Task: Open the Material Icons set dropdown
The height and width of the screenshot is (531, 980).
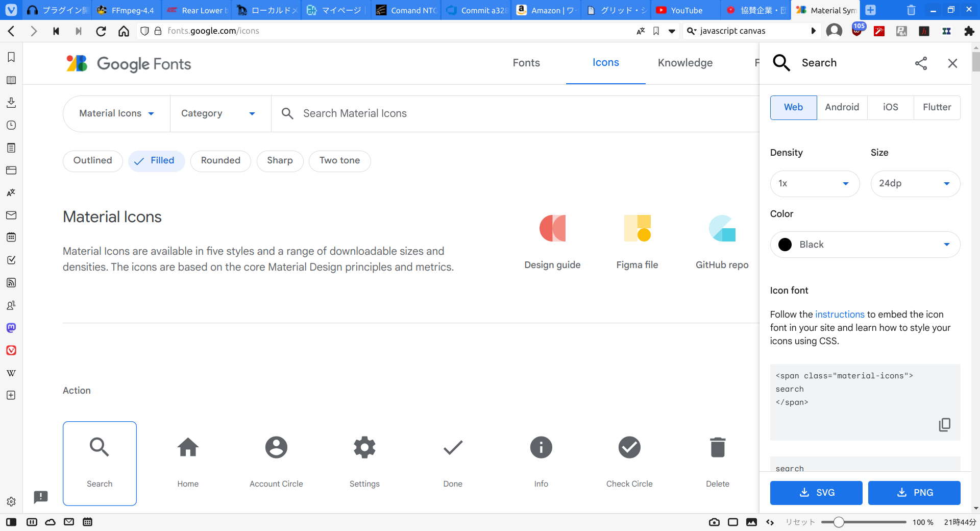Action: click(117, 113)
